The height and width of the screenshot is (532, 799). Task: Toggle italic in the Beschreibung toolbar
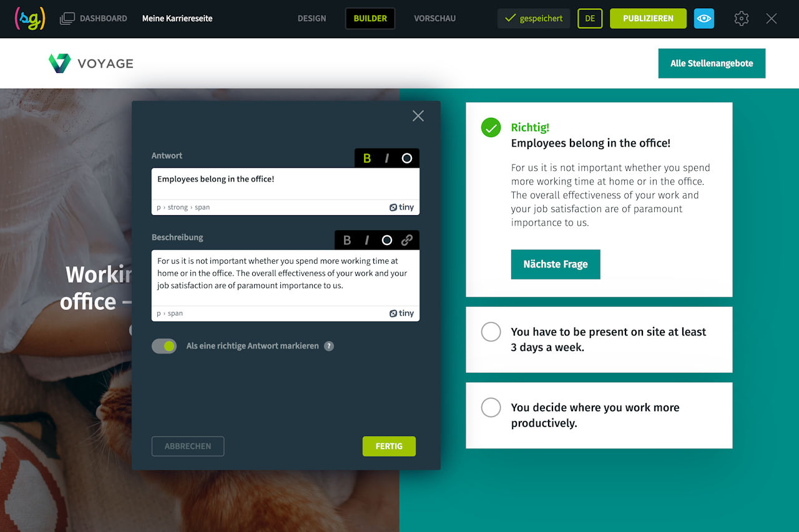(x=367, y=240)
